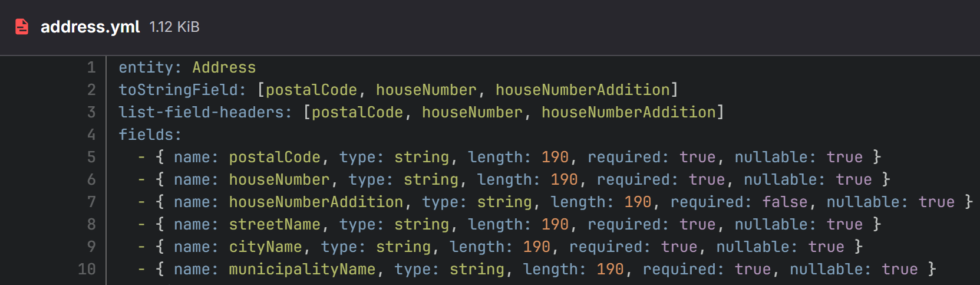Click the word Address on the entity line

[x=224, y=67]
